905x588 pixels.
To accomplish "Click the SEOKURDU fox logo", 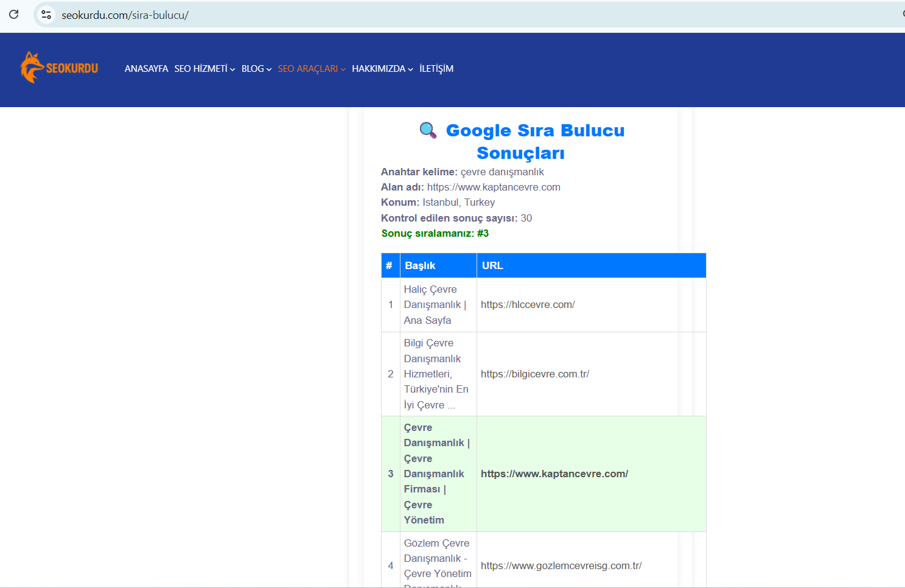I will pos(59,68).
